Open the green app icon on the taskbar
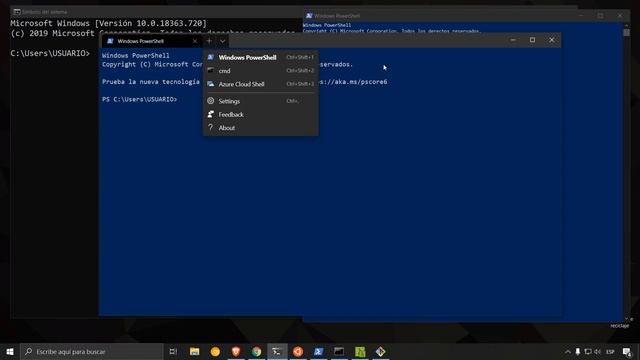The image size is (640, 360). coord(360,351)
